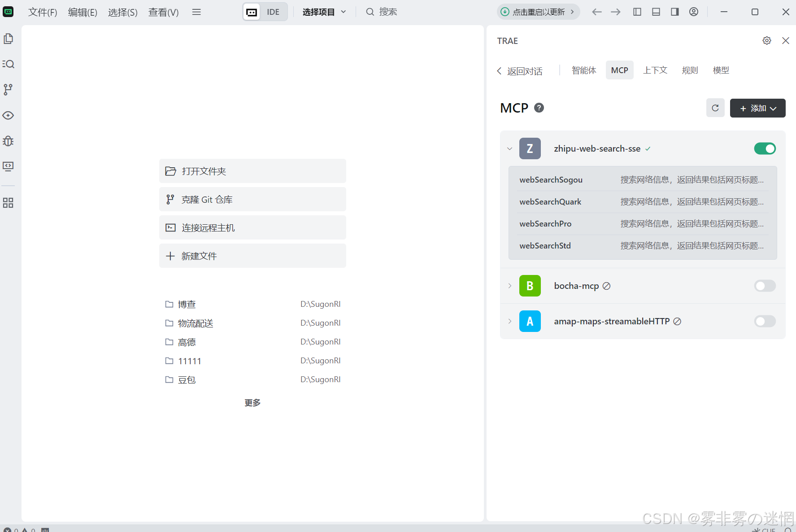The width and height of the screenshot is (796, 532).
Task: Click the 打开文件夹 button
Action: (x=252, y=171)
